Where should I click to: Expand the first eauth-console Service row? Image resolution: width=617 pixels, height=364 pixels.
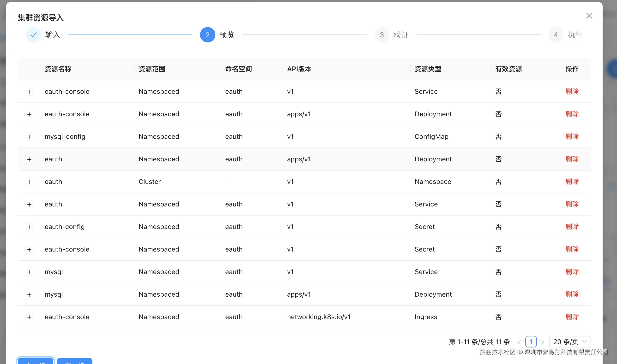(29, 92)
